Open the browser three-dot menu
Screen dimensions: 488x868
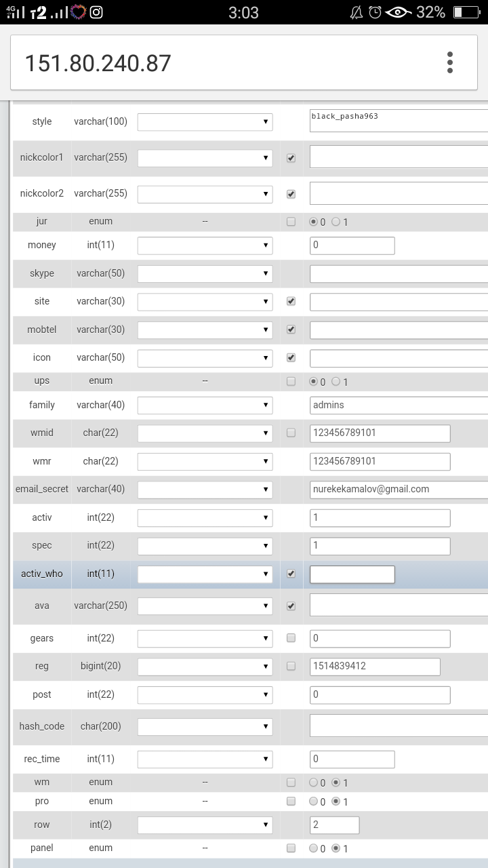[449, 62]
